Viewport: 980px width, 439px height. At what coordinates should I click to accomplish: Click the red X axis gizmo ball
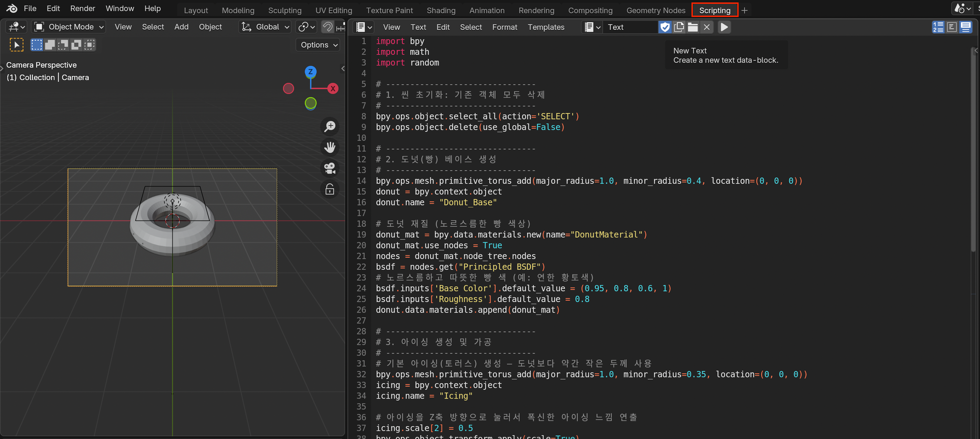[333, 89]
